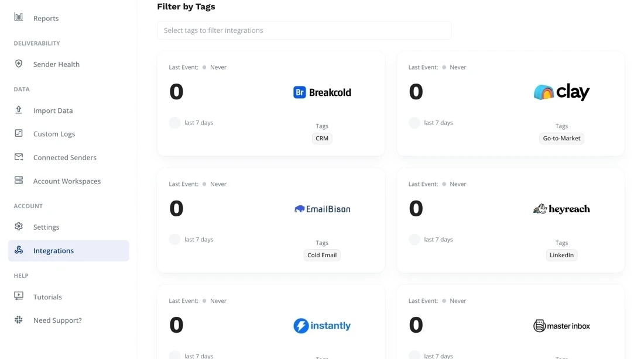This screenshot has width=644, height=359.
Task: Filter by the CRM tag on Breakcold
Action: click(x=322, y=138)
